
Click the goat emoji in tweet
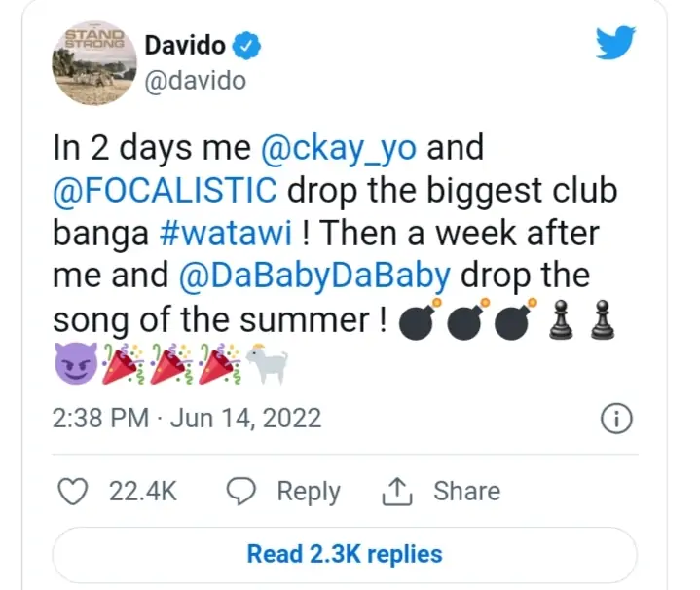267,362
